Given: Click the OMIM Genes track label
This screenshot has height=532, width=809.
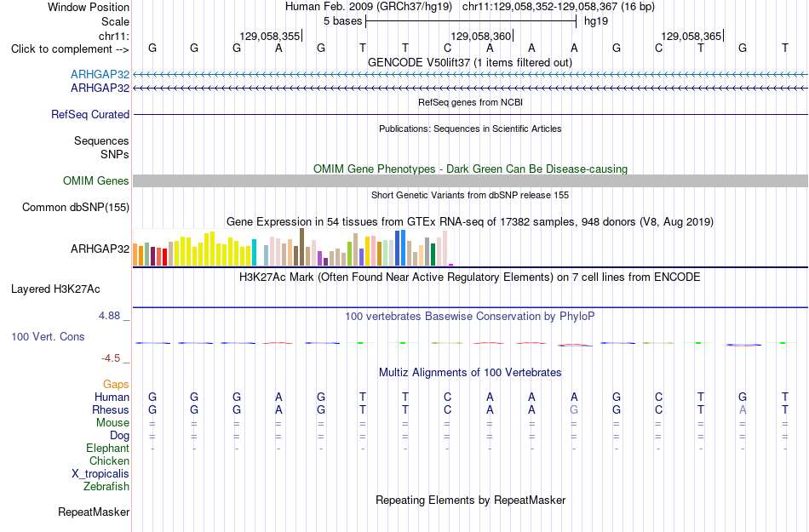Looking at the screenshot, I should [96, 181].
